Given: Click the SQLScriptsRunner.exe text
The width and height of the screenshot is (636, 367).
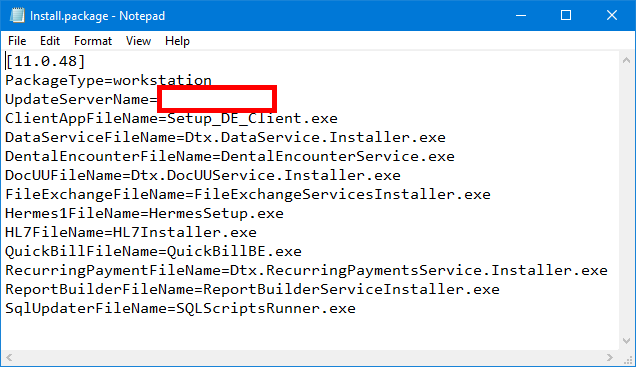Looking at the screenshot, I should point(266,309).
